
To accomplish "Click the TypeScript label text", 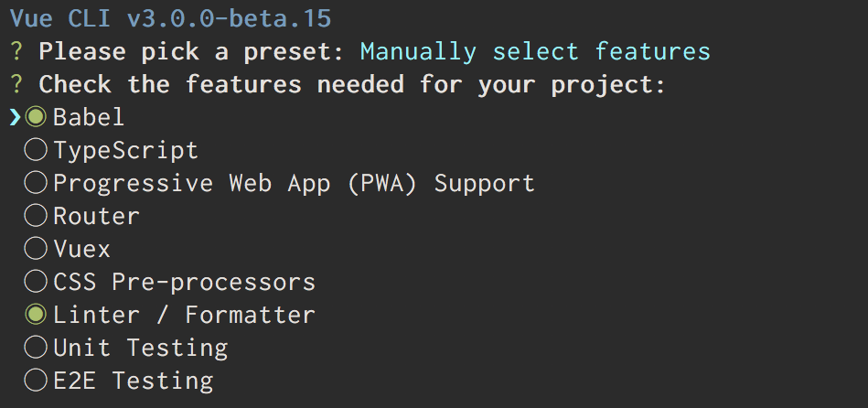I will [x=125, y=151].
